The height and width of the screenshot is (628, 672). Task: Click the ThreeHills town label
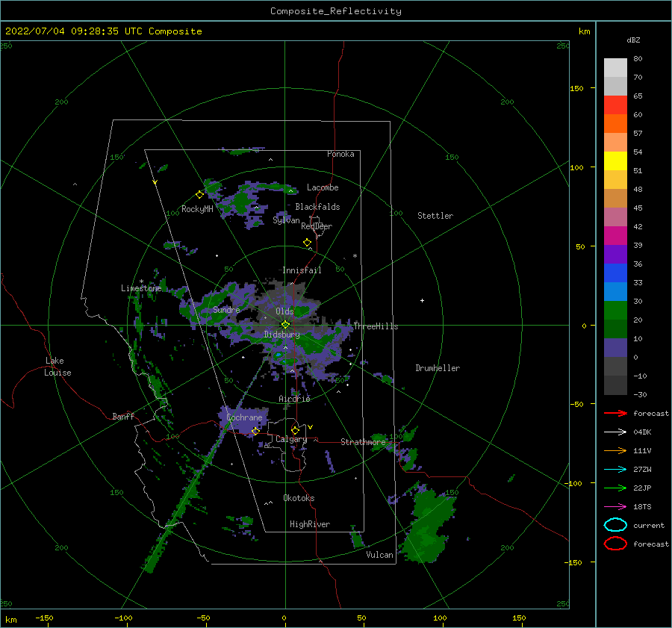[x=376, y=326]
